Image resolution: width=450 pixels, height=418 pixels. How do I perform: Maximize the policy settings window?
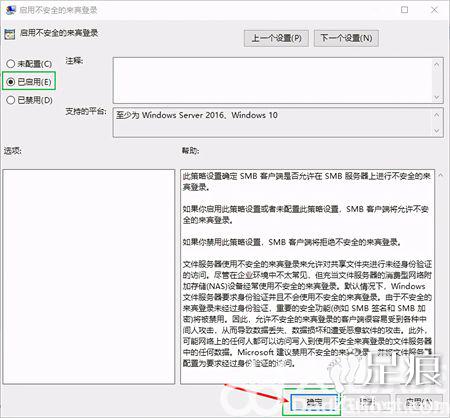404,10
